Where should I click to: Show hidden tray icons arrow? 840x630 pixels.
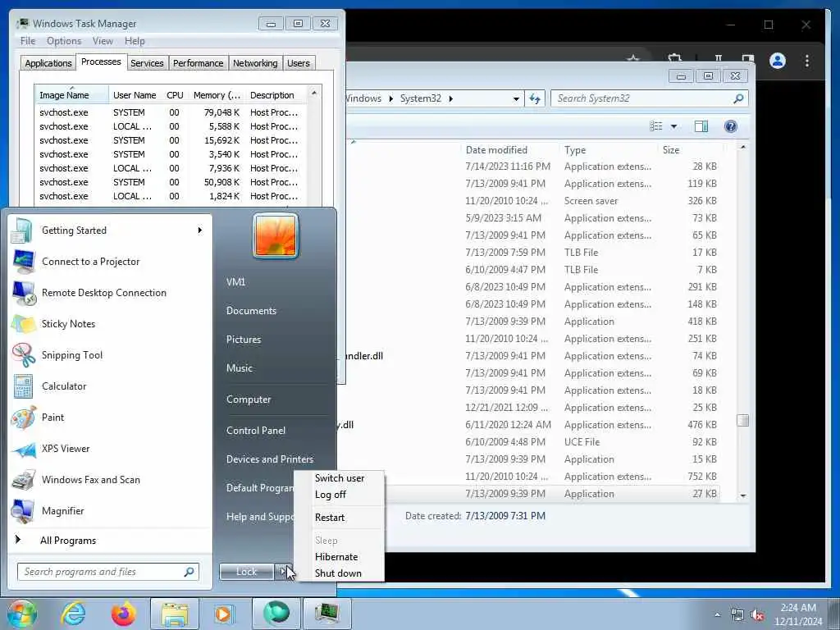tap(717, 615)
